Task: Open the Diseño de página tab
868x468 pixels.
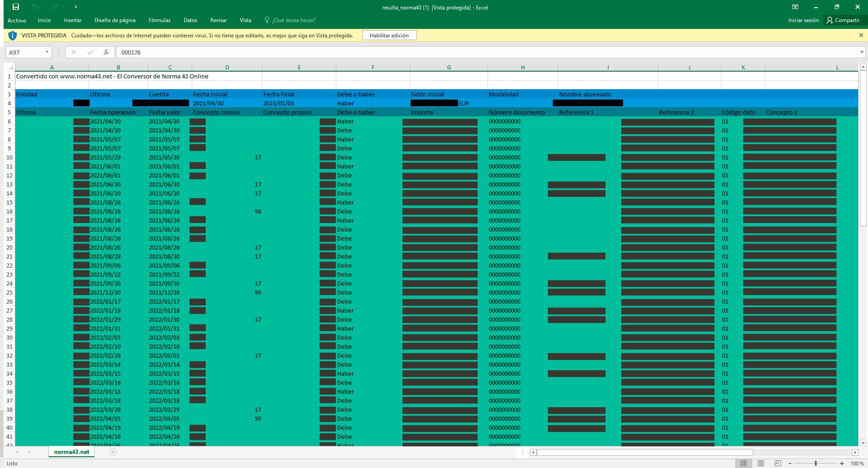Action: (x=115, y=20)
